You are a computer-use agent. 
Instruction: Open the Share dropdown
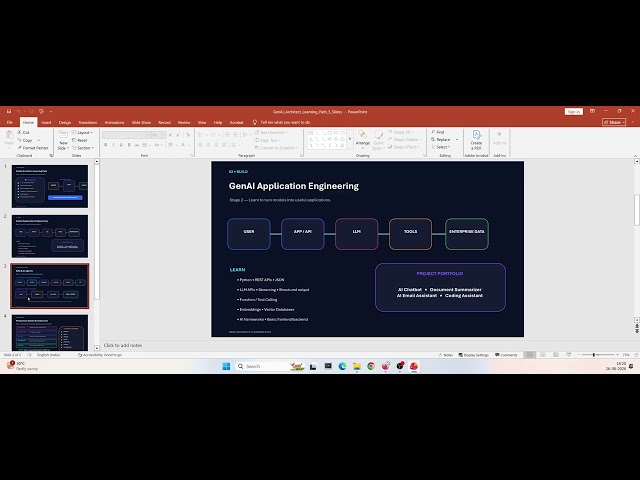tap(614, 122)
